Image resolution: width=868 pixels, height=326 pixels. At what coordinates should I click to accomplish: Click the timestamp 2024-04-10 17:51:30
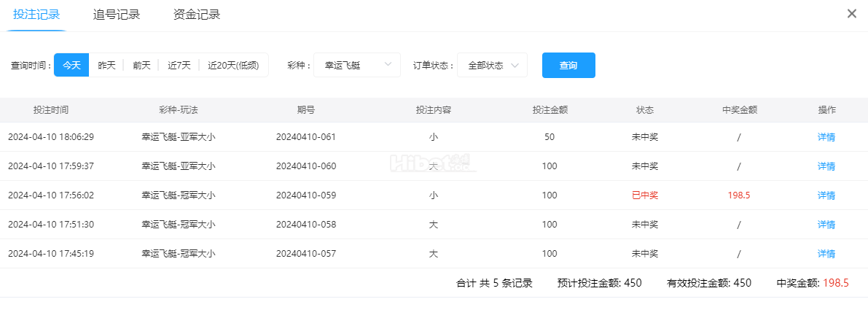click(51, 225)
